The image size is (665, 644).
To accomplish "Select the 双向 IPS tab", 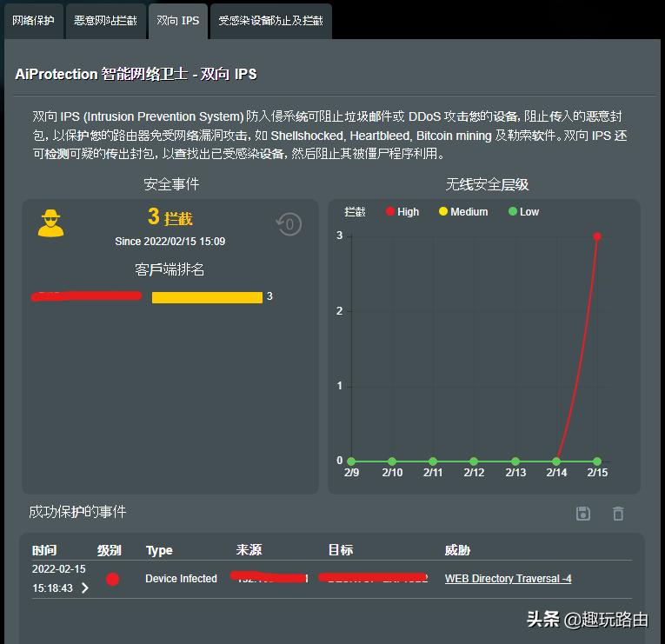I will coord(177,21).
